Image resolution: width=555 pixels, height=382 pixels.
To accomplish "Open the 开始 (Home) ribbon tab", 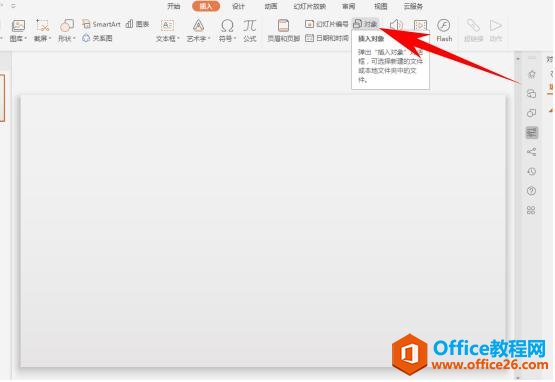I will point(173,6).
